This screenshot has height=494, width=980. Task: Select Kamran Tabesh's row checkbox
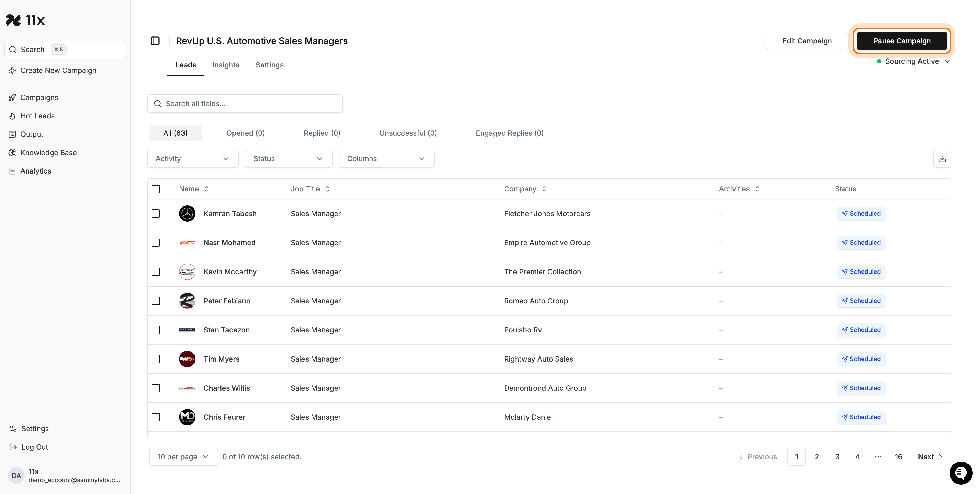point(156,213)
